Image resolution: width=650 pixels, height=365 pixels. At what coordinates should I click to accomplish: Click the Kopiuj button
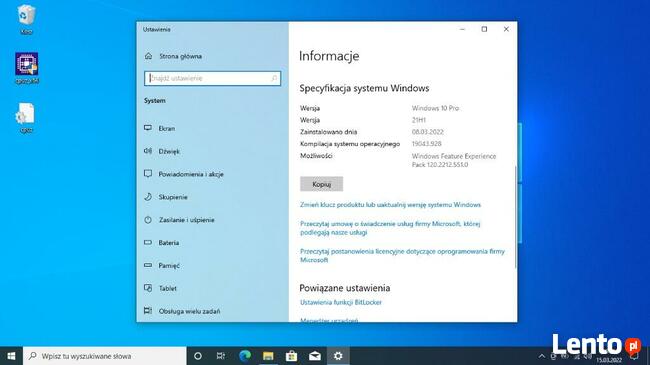coord(321,184)
